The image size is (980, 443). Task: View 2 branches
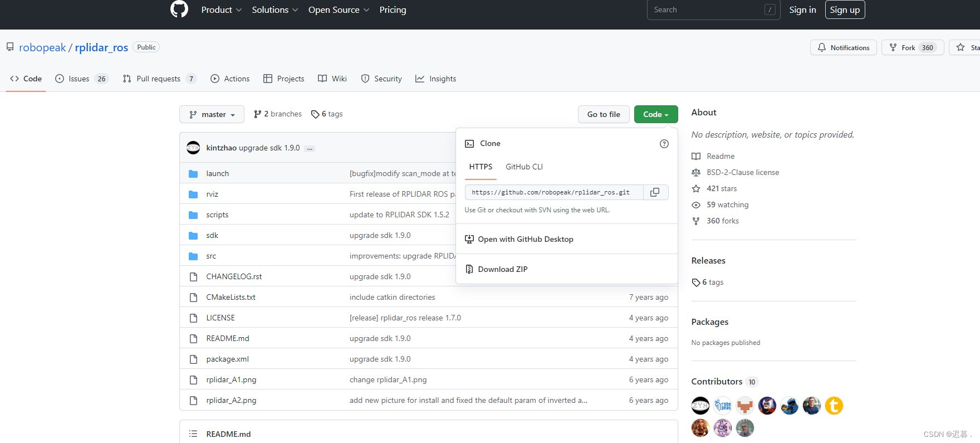(277, 114)
